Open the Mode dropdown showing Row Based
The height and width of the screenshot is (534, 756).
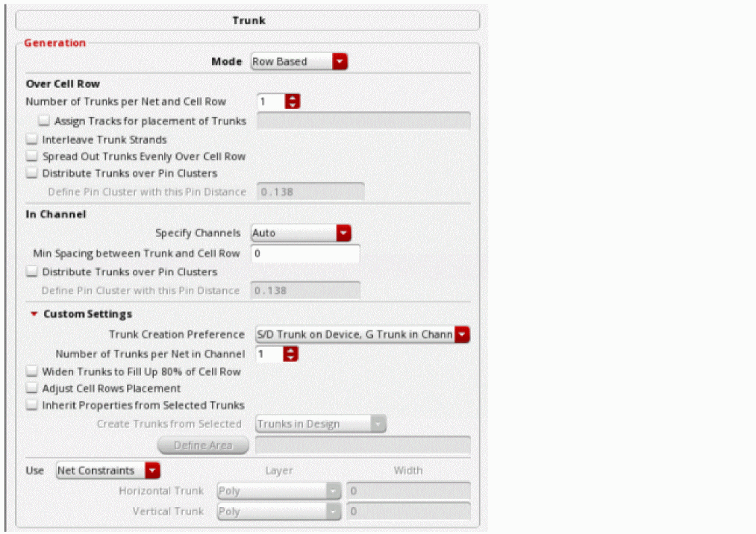click(299, 62)
